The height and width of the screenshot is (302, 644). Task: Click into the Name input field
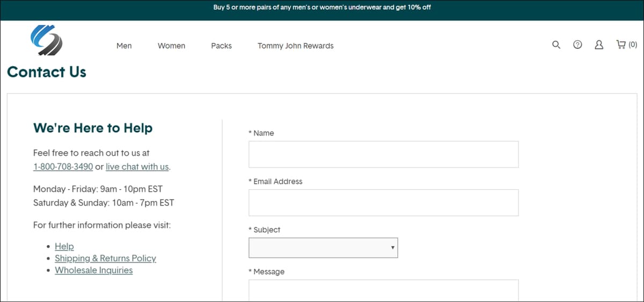(384, 154)
